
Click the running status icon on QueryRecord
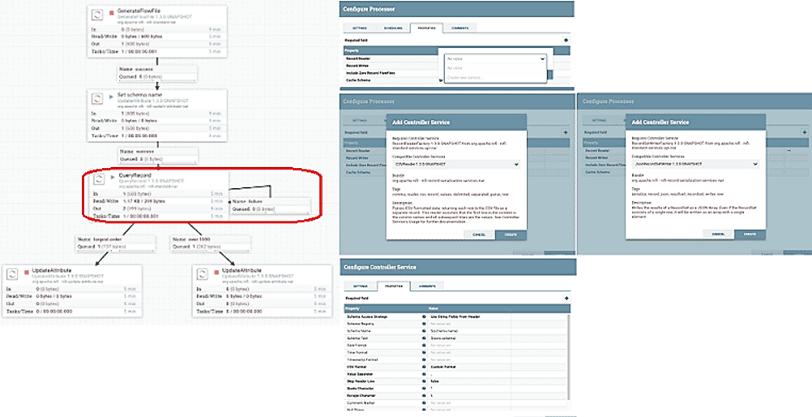tap(112, 175)
